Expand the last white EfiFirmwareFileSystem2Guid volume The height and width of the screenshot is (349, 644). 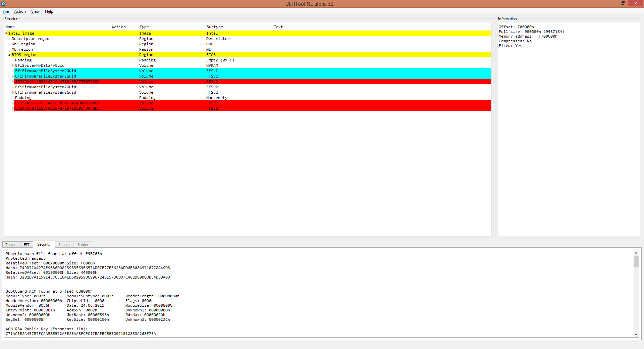click(13, 92)
